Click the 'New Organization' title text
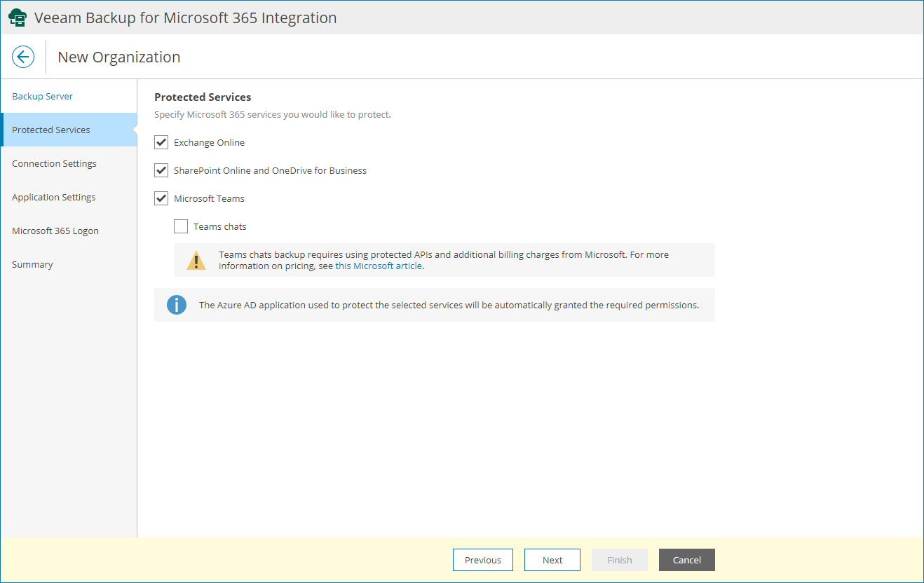 click(119, 57)
